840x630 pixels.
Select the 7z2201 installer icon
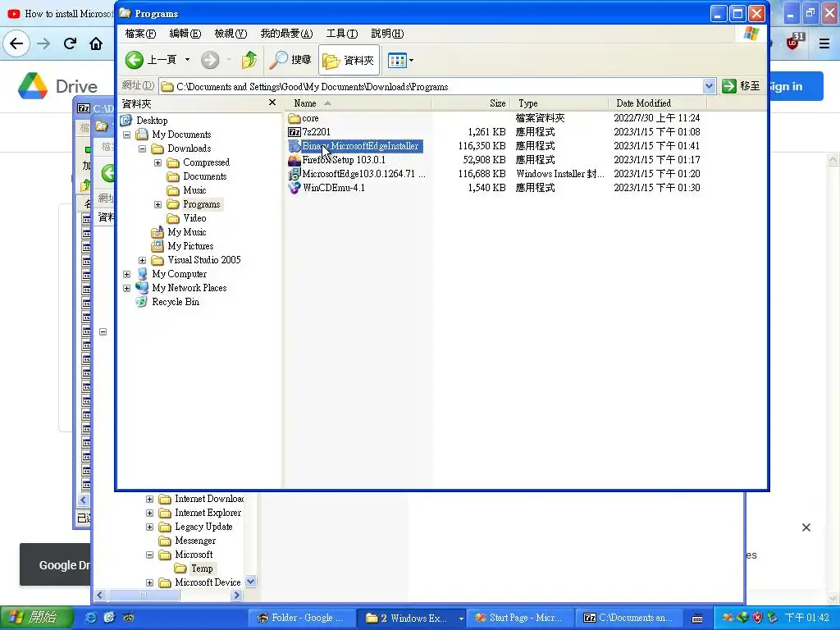[294, 132]
